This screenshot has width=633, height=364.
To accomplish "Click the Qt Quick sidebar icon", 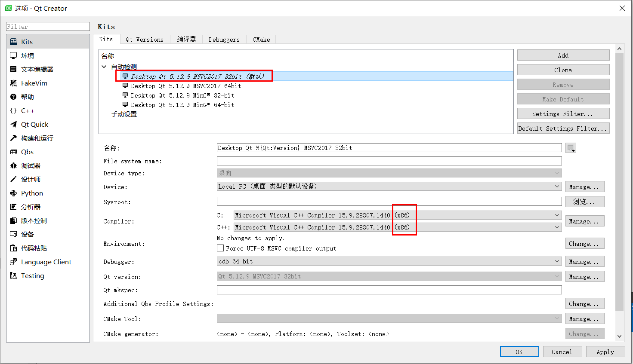I will (13, 124).
